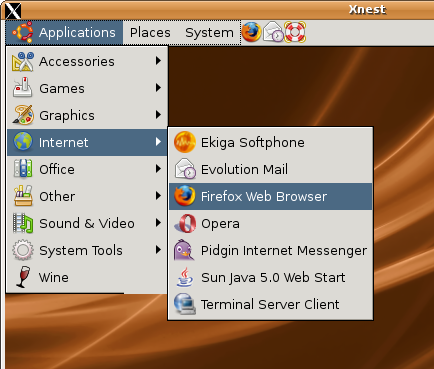Click the Games joystick icon
Image resolution: width=434 pixels, height=369 pixels.
pos(23,88)
